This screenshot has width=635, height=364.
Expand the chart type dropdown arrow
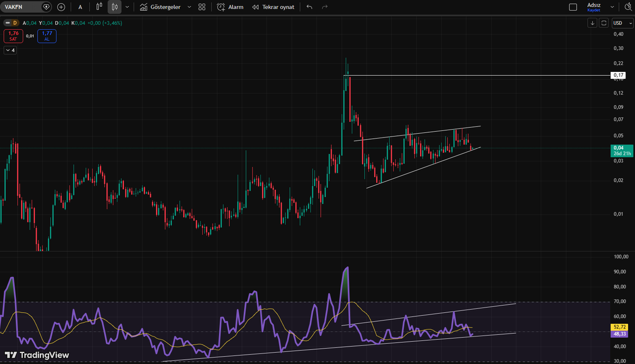click(x=127, y=7)
